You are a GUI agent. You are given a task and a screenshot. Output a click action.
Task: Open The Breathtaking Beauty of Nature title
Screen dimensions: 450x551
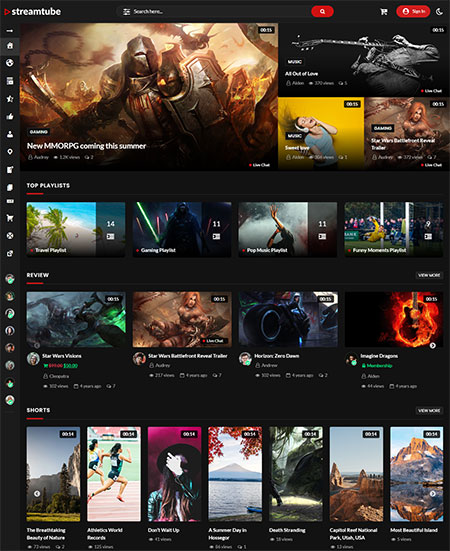pos(46,534)
